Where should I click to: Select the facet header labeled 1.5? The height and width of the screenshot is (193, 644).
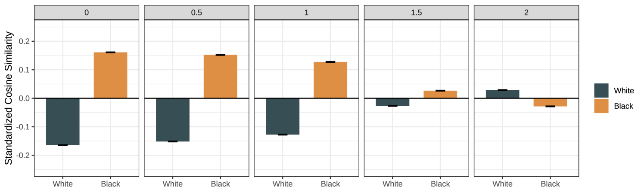tap(416, 12)
